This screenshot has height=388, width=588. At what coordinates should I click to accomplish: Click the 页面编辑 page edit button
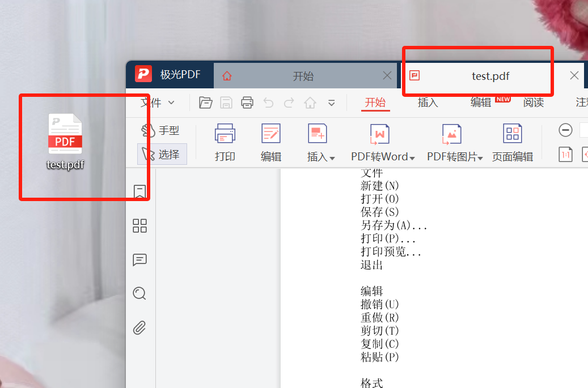[x=512, y=143]
